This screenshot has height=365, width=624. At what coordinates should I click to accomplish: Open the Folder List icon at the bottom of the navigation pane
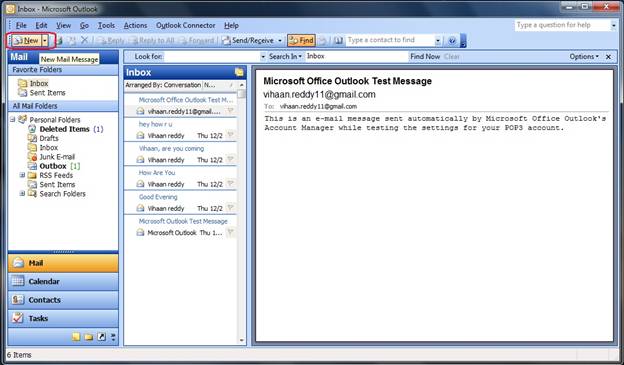coord(89,337)
